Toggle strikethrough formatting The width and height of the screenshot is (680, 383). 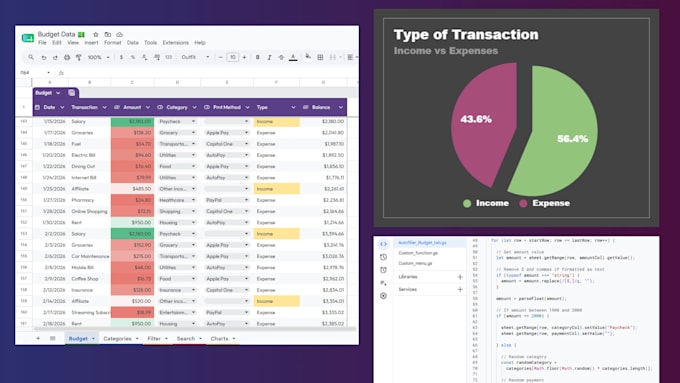point(281,57)
